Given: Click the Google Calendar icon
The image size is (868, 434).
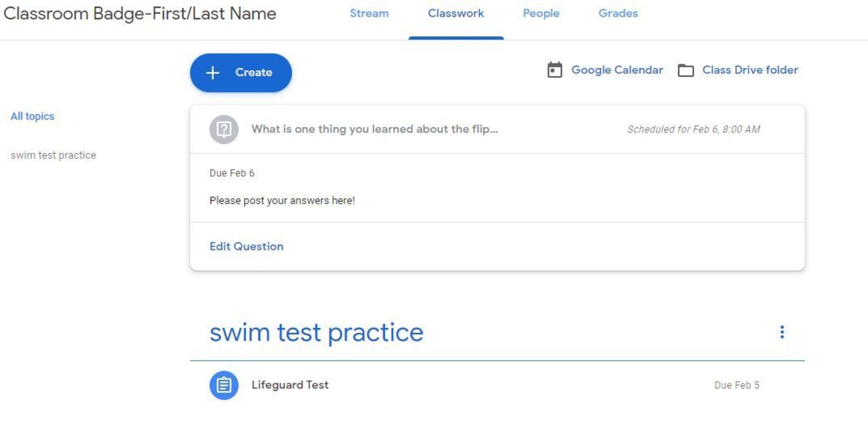Looking at the screenshot, I should click(554, 70).
